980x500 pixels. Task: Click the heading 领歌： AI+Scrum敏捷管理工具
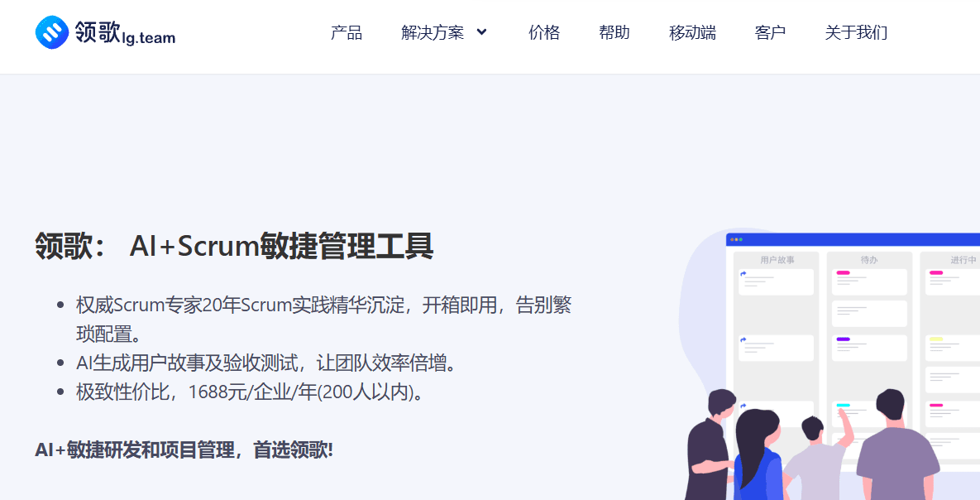pyautogui.click(x=234, y=246)
